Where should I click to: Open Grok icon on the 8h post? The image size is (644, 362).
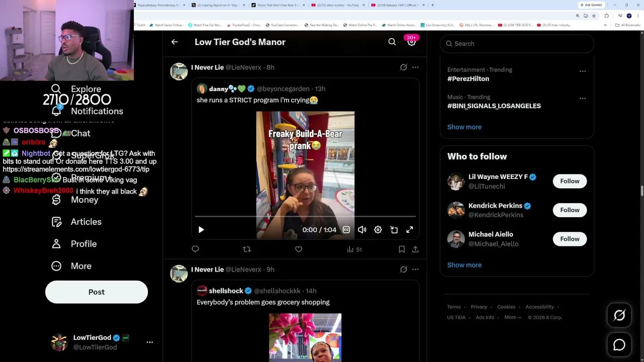pos(404,67)
